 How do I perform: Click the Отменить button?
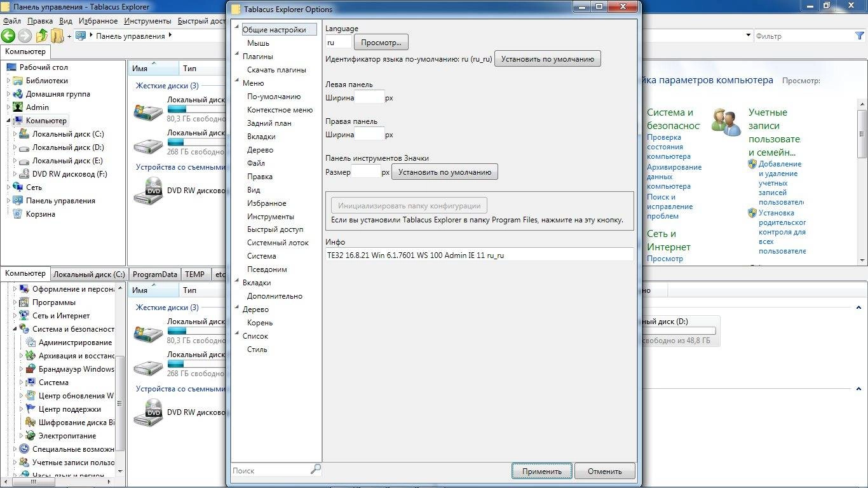click(x=605, y=471)
